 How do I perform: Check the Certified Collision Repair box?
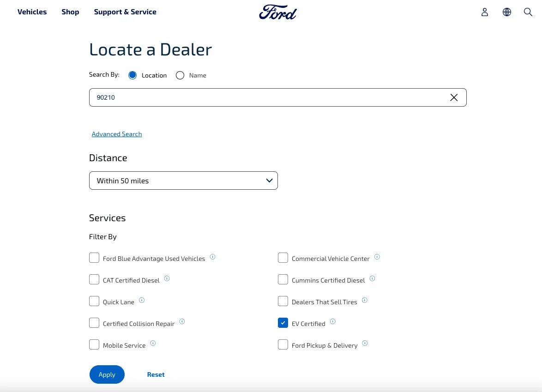point(94,323)
